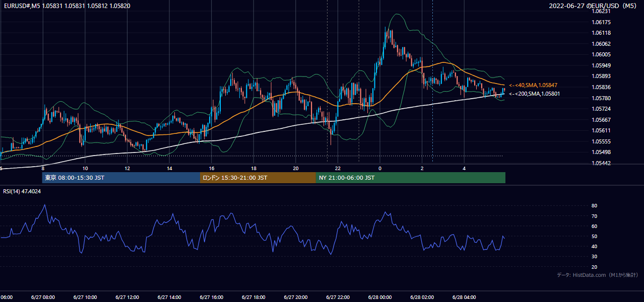
Task: Click price axis value 1.06062
Action: coord(602,44)
